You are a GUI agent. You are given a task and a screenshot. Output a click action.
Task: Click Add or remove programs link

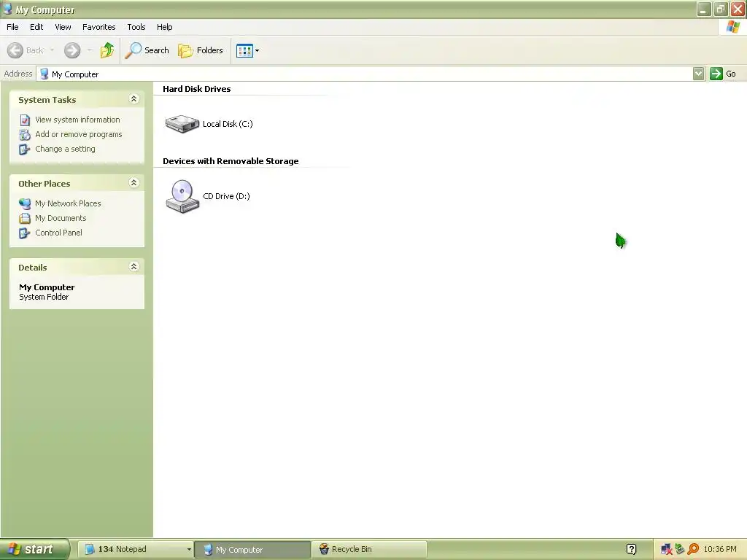(x=79, y=134)
